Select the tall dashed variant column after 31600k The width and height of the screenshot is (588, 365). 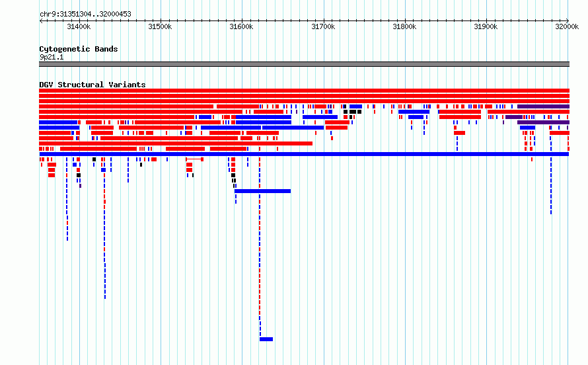(x=260, y=247)
